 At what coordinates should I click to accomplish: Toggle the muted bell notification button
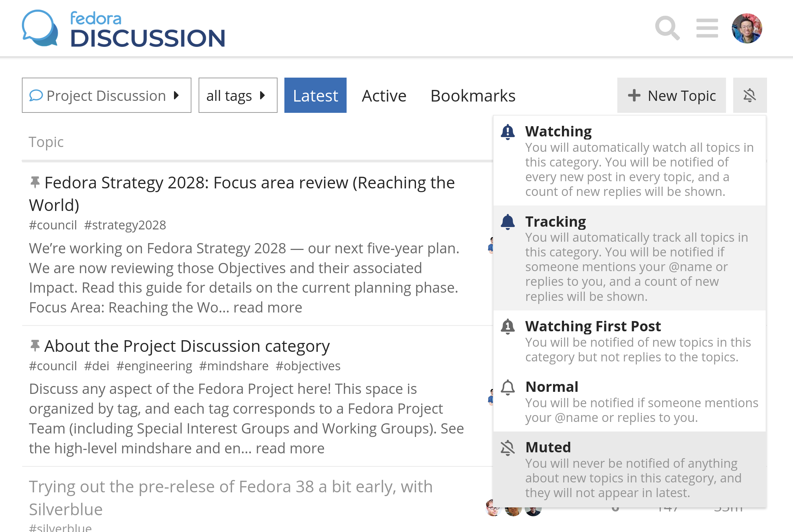[x=750, y=95]
